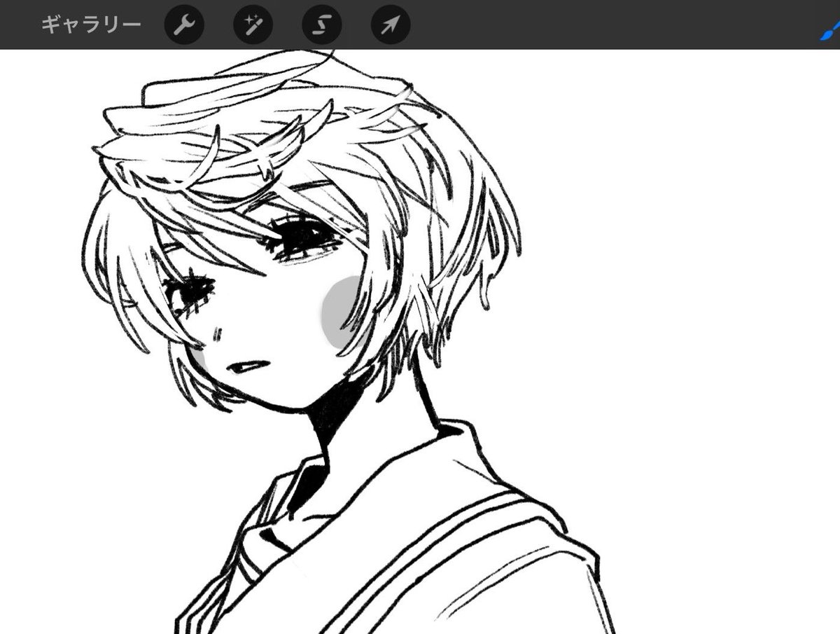Activate the Transform arrow tool
Image resolution: width=840 pixels, height=634 pixels.
pos(391,26)
